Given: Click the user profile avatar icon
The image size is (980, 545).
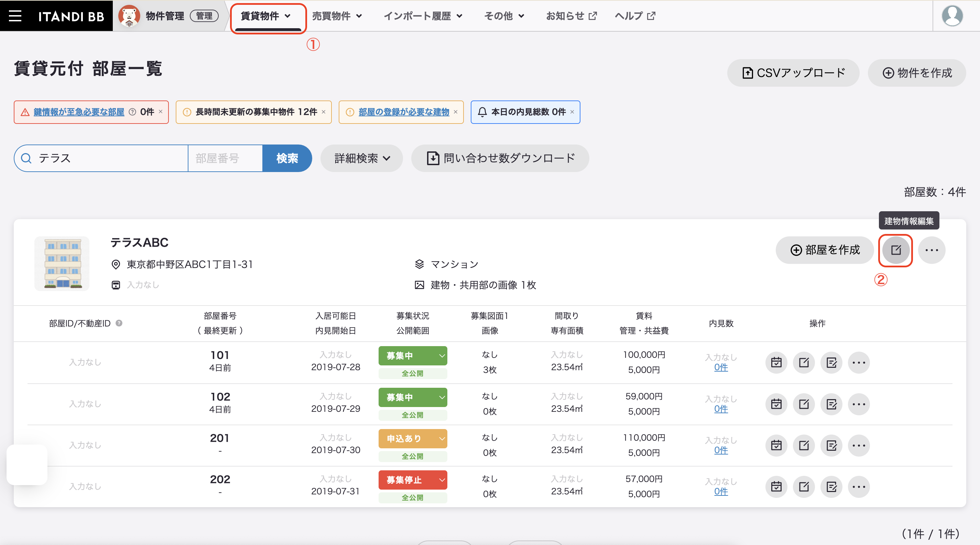Looking at the screenshot, I should pyautogui.click(x=952, y=15).
